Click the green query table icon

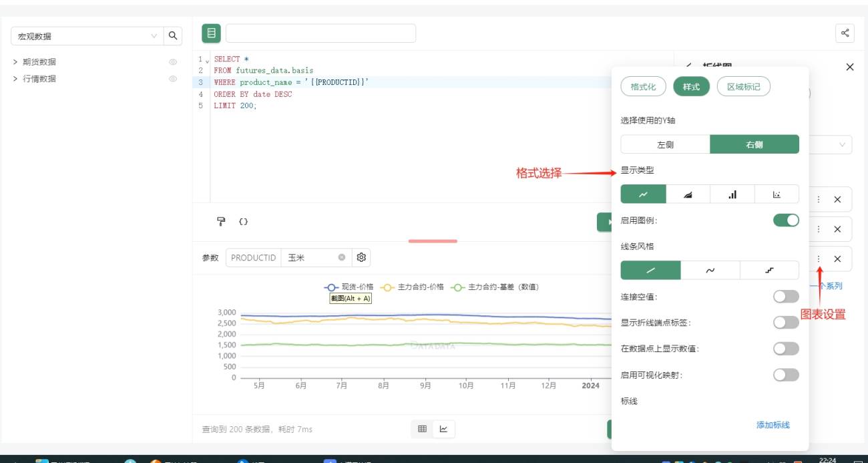[212, 33]
